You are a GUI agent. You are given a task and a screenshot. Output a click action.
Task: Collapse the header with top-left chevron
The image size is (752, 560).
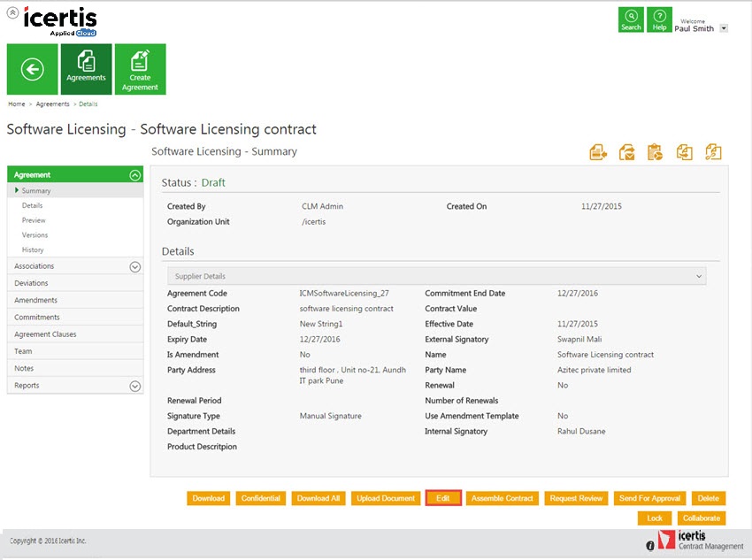coord(12,13)
